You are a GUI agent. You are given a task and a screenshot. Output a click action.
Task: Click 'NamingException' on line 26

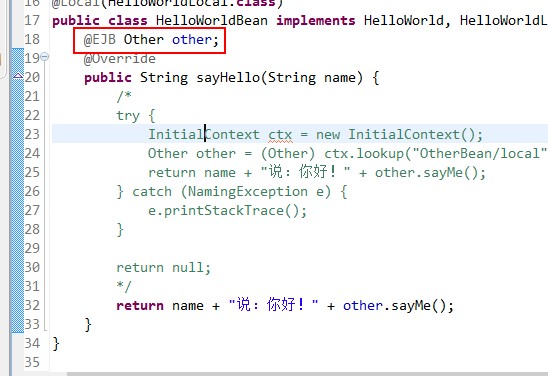tap(248, 191)
